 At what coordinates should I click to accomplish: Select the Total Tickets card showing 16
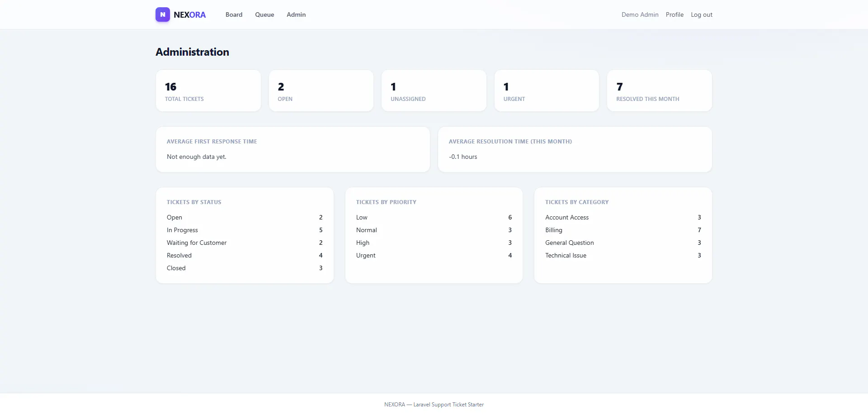point(208,91)
